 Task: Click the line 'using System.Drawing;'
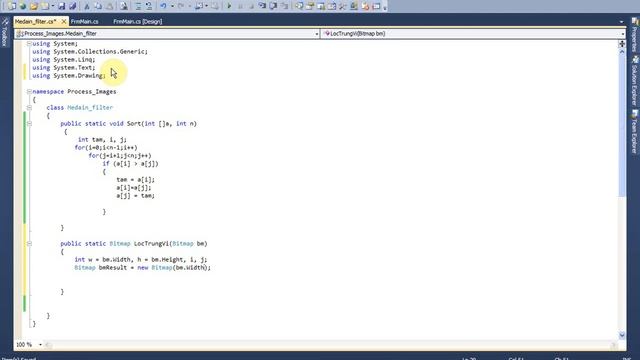click(69, 76)
